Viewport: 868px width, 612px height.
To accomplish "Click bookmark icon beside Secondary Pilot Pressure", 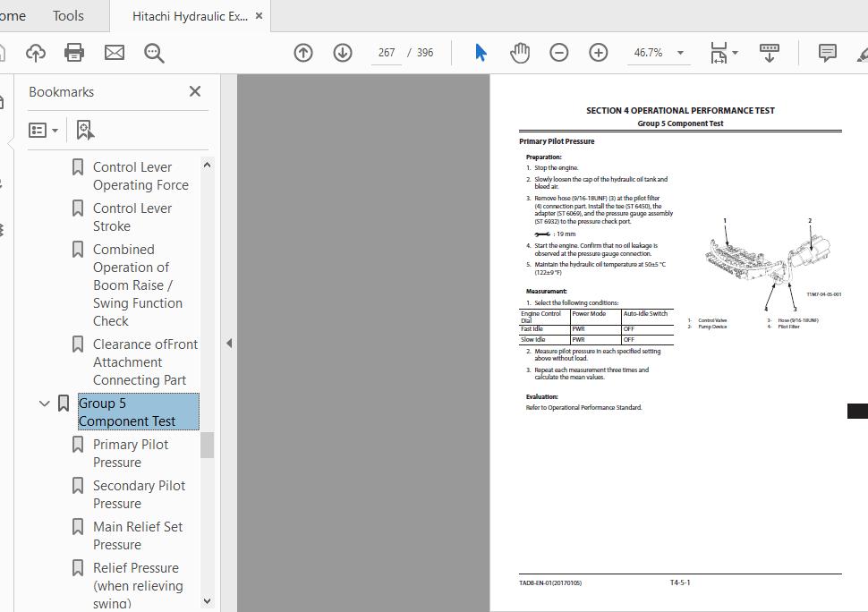I will point(78,485).
